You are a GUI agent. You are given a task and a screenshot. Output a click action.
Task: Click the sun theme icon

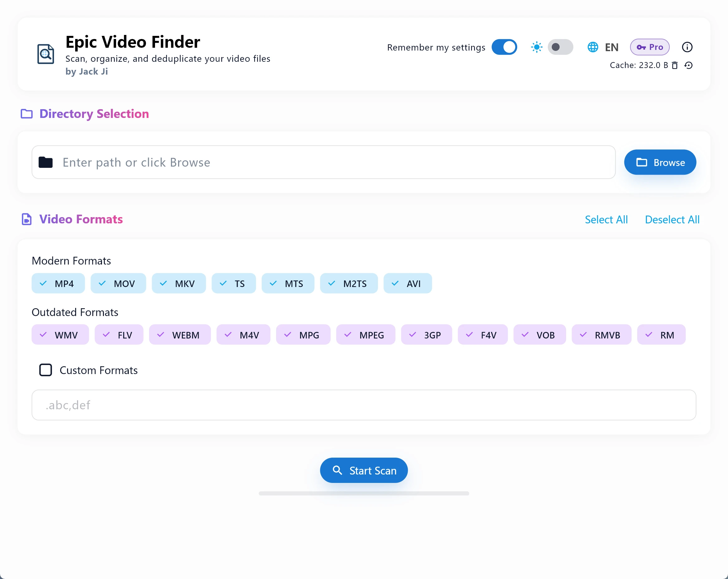(536, 47)
